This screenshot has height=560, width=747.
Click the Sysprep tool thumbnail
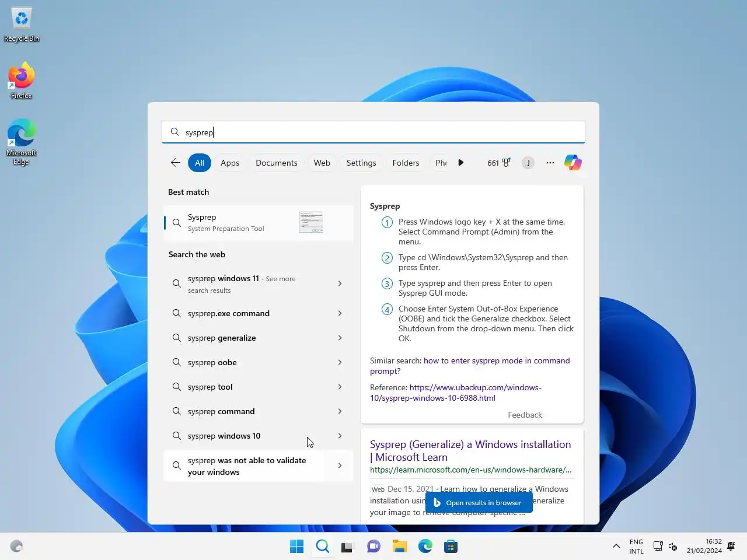[311, 222]
